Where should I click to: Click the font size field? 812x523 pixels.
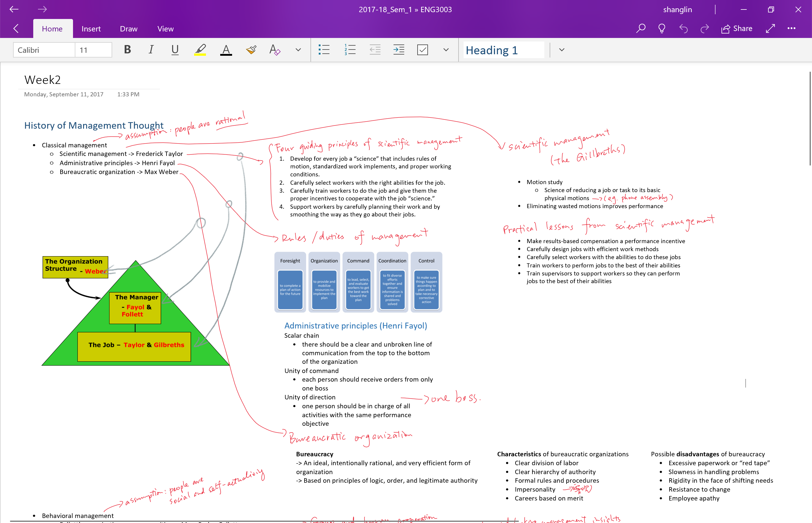coord(93,50)
